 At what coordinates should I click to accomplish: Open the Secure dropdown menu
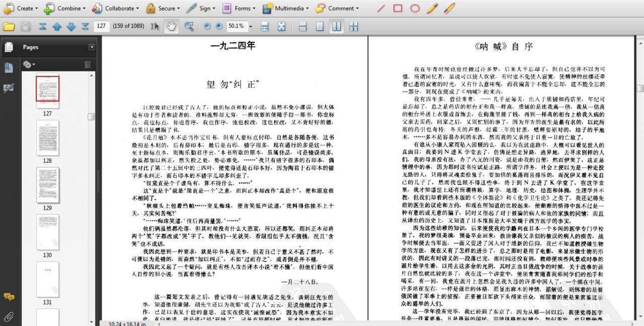pos(163,8)
